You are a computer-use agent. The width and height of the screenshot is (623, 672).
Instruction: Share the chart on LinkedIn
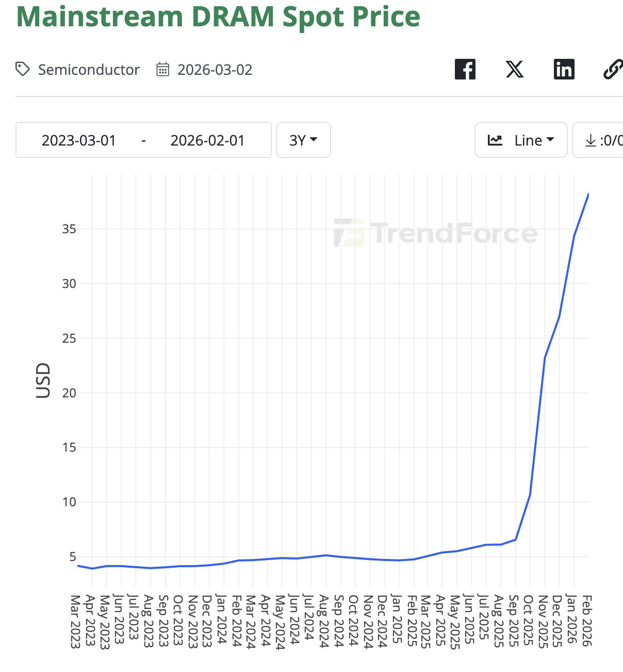click(564, 69)
